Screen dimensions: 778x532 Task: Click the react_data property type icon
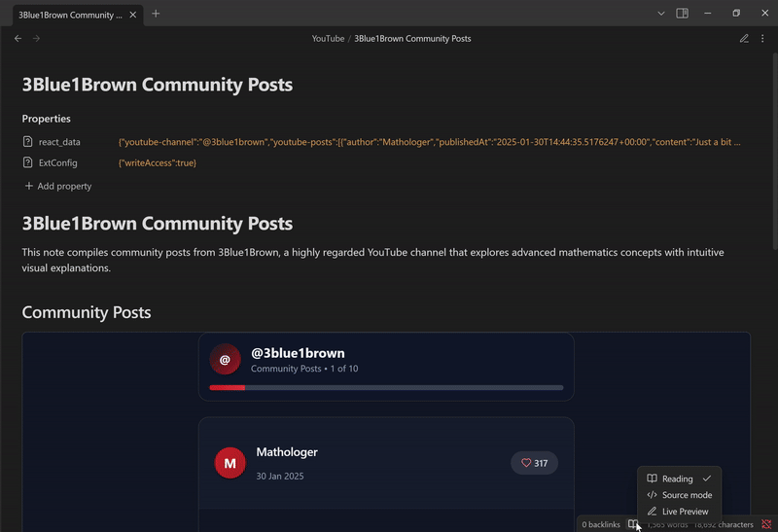(x=28, y=142)
